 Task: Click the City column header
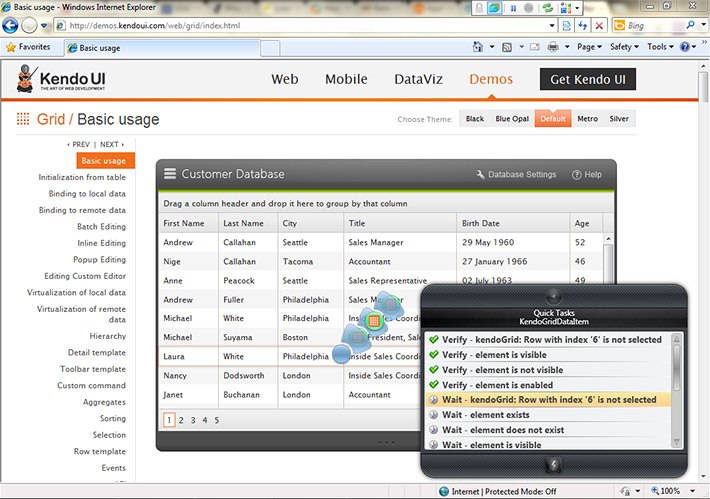[311, 223]
